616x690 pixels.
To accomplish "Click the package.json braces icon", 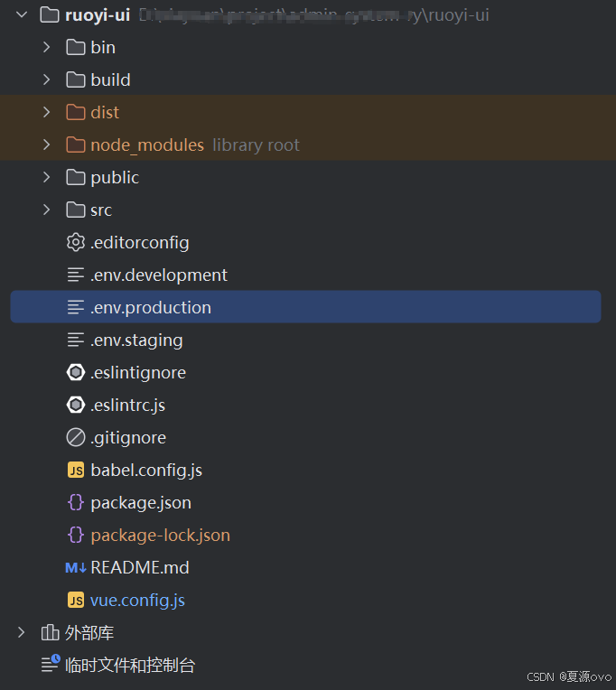I will coord(76,502).
